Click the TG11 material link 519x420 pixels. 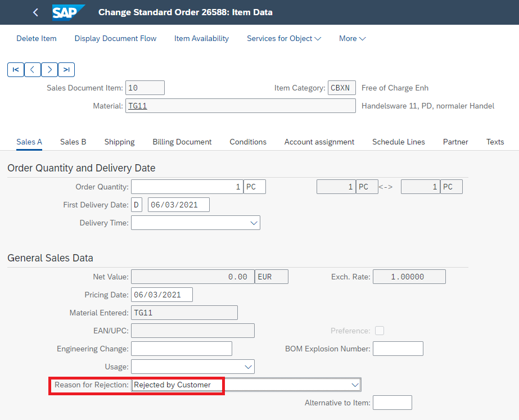pyautogui.click(x=138, y=106)
